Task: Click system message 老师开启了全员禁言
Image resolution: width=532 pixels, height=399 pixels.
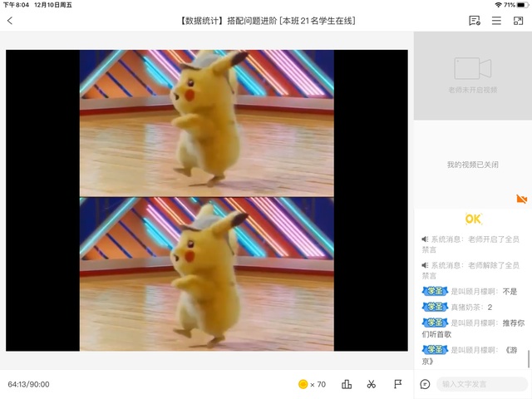Action: (x=470, y=244)
